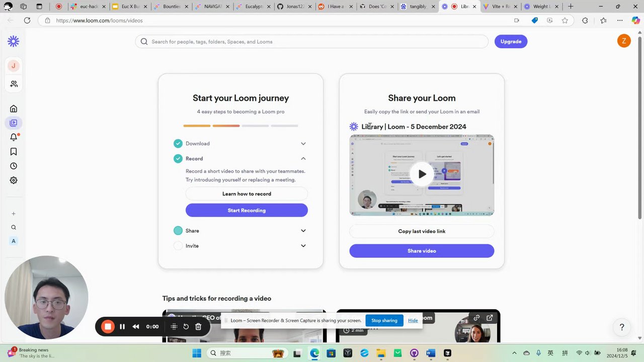Reload the page in the browser
Screen dimensions: 644x362
tap(27, 21)
